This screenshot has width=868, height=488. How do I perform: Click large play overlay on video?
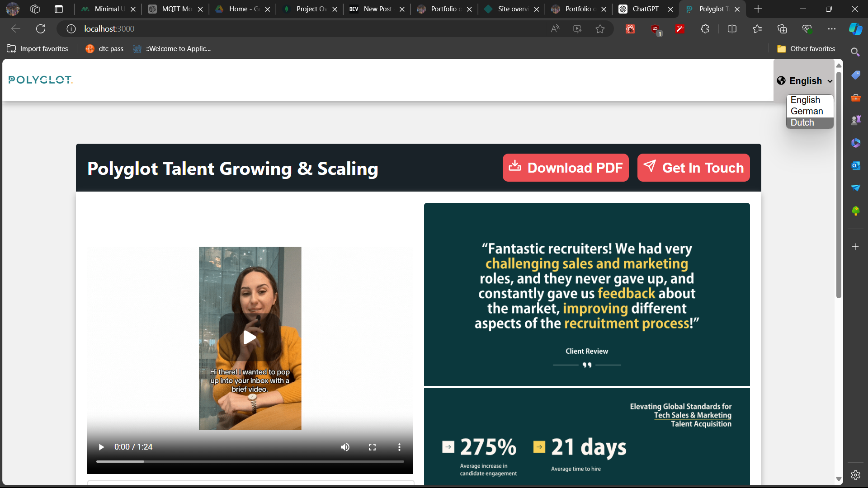(250, 337)
